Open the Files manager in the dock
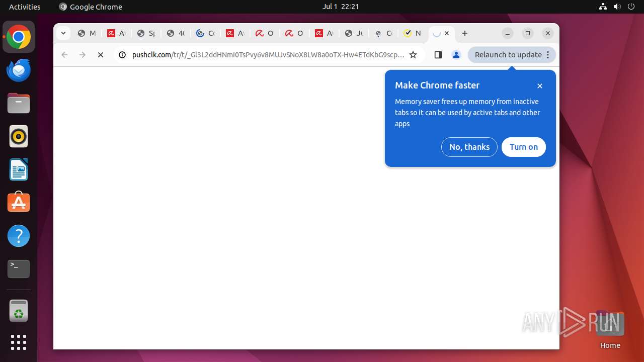This screenshot has width=644, height=362. (19, 104)
